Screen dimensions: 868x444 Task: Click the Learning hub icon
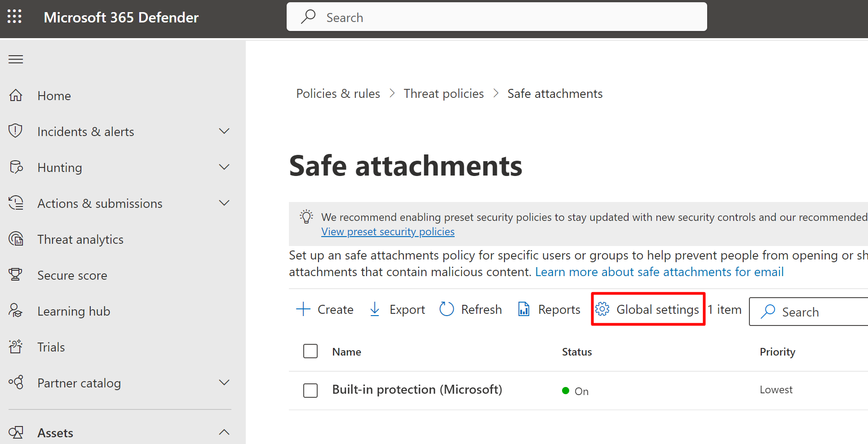16,311
